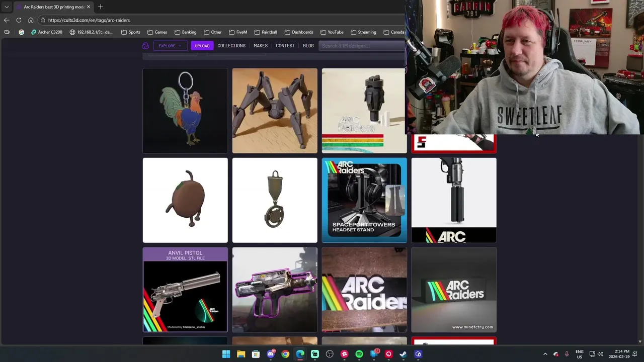Show hidden system tray icons
Screen dimensions: 644x362
click(x=545, y=354)
